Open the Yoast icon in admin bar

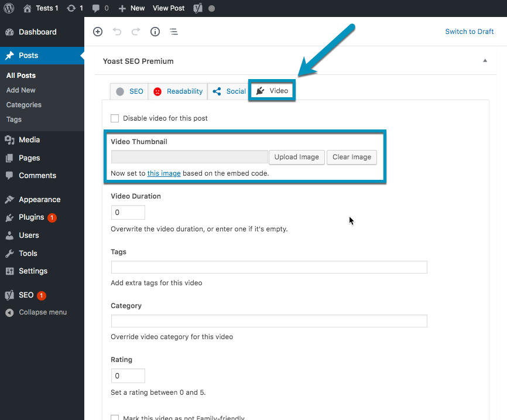pos(197,8)
